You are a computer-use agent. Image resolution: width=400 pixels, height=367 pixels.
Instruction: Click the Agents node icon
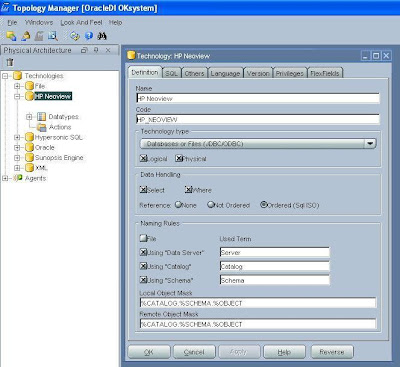pyautogui.click(x=18, y=178)
